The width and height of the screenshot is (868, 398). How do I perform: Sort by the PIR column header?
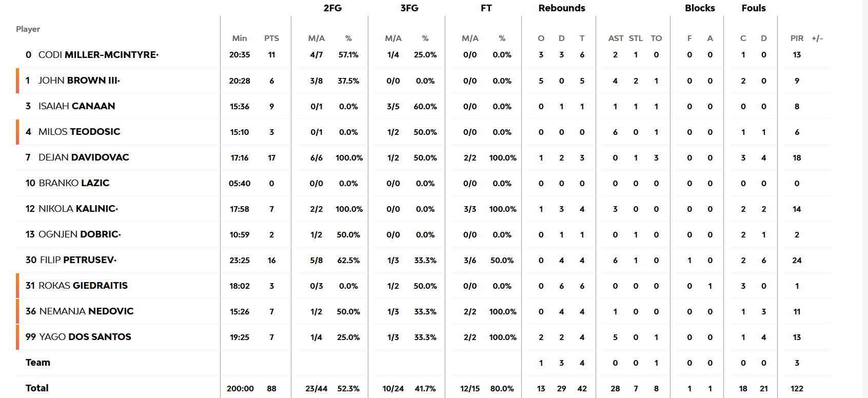point(797,38)
